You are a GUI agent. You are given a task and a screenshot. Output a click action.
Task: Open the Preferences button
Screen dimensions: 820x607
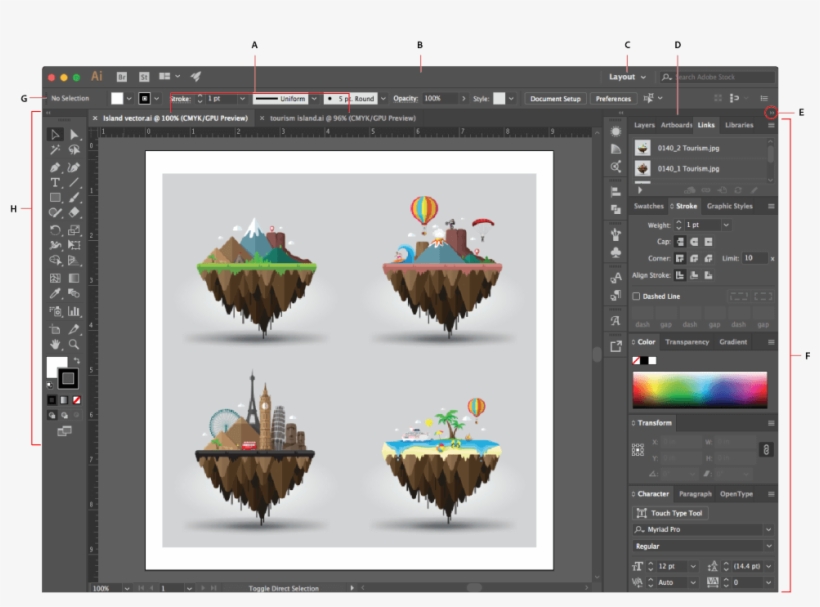613,99
